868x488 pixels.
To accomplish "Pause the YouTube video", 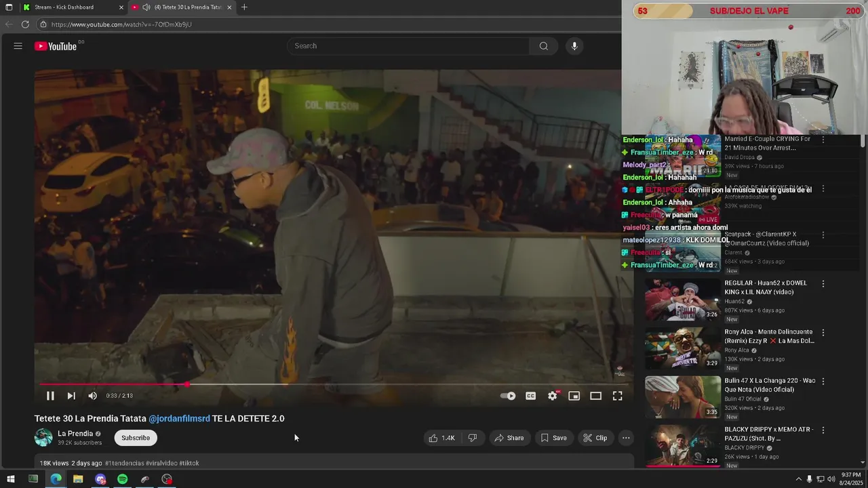I will click(50, 396).
